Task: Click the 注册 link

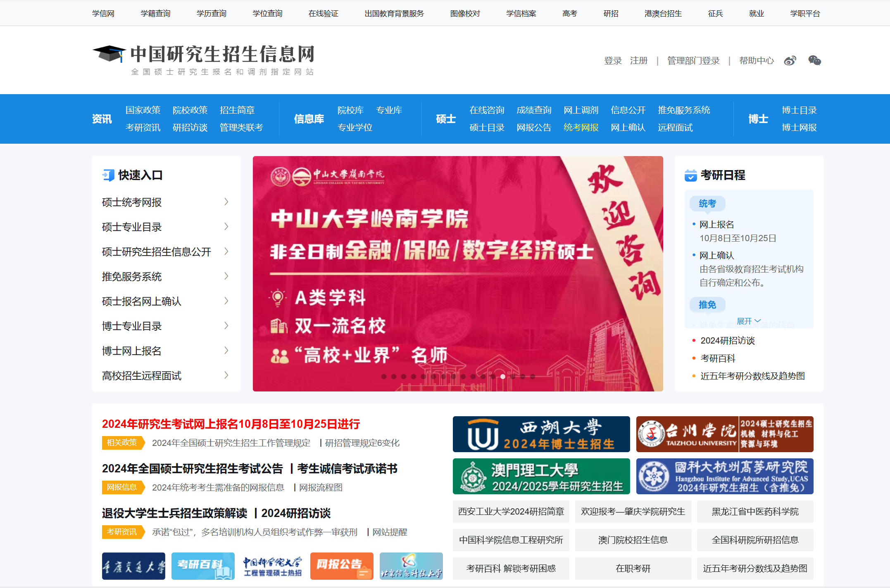Action: [x=639, y=61]
